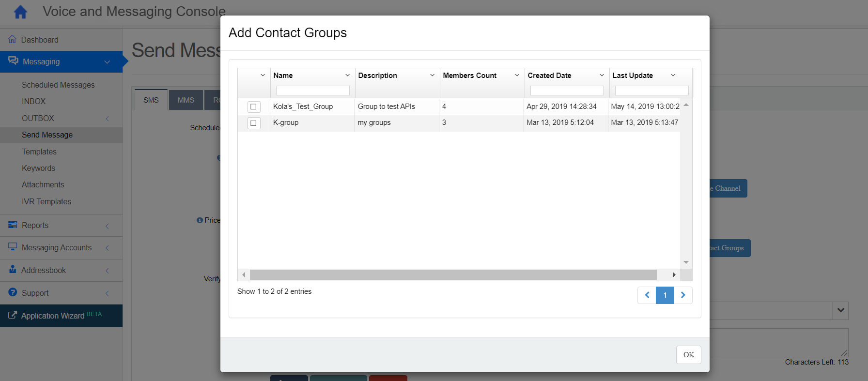Open Templates in the Messaging menu
The height and width of the screenshot is (381, 868).
(39, 152)
